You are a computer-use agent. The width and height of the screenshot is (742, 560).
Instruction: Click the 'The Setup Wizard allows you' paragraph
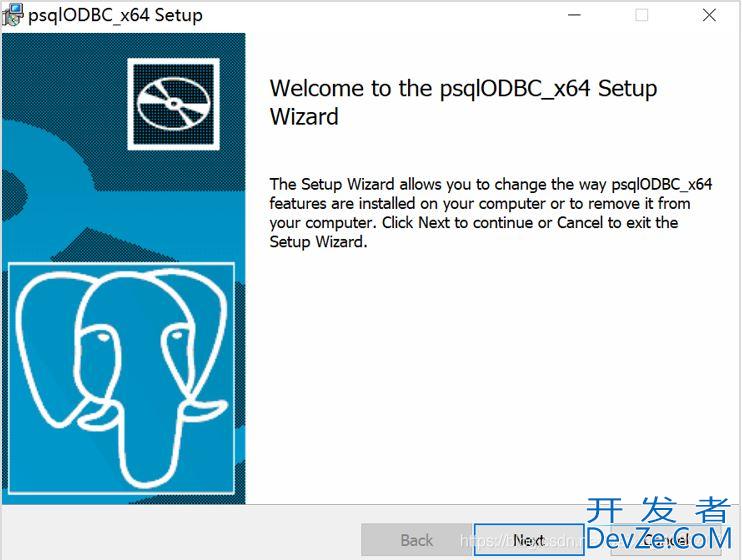coord(491,213)
